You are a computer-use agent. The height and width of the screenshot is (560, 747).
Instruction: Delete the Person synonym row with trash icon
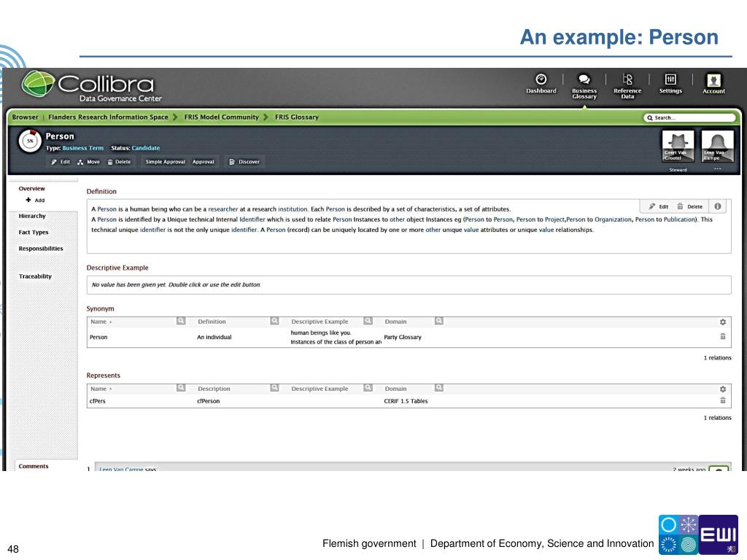723,336
